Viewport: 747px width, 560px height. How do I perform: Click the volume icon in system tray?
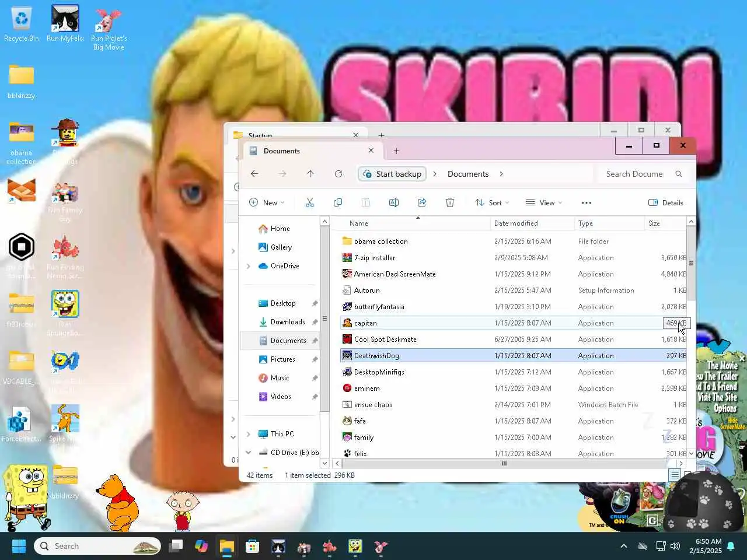pyautogui.click(x=675, y=546)
